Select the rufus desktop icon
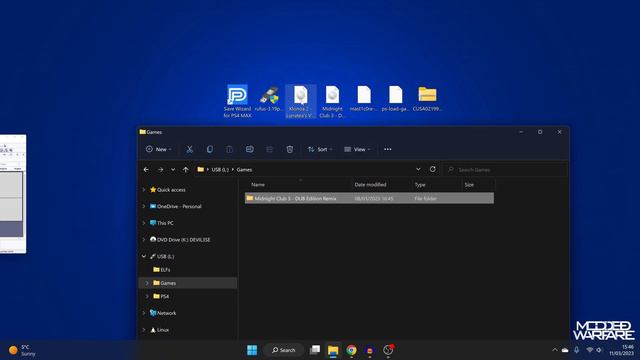This screenshot has width=640, height=360. click(269, 99)
